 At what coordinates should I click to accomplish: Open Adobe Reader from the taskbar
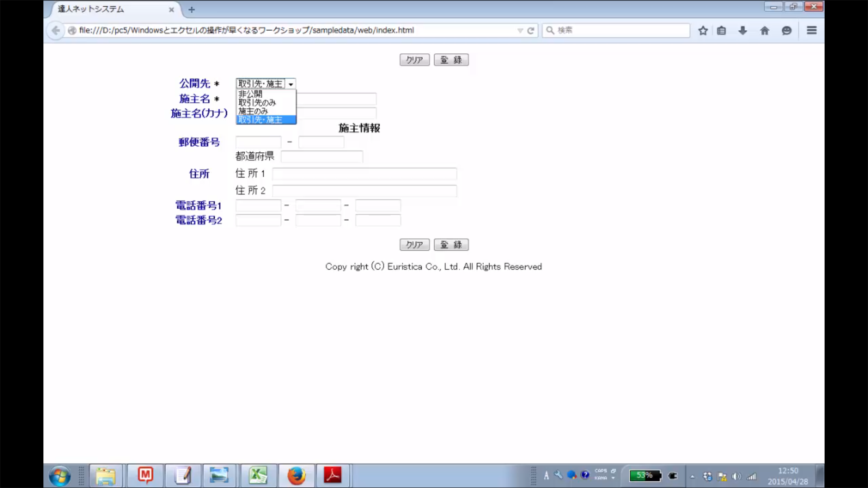(332, 475)
